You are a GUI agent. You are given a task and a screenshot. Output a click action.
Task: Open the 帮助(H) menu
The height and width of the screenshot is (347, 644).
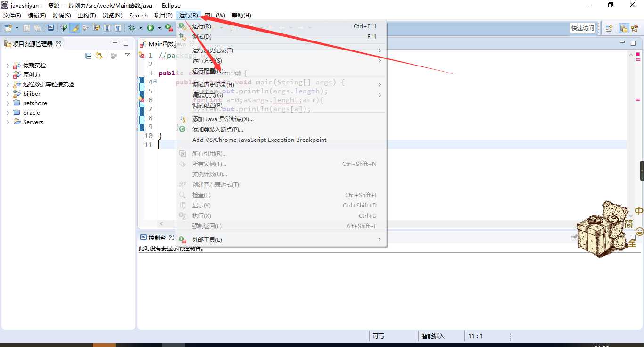tap(241, 16)
